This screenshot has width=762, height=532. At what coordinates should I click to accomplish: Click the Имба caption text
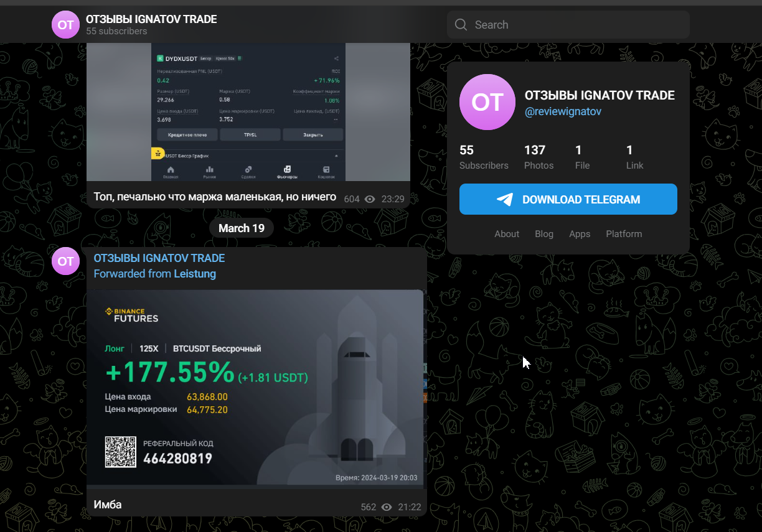(108, 505)
